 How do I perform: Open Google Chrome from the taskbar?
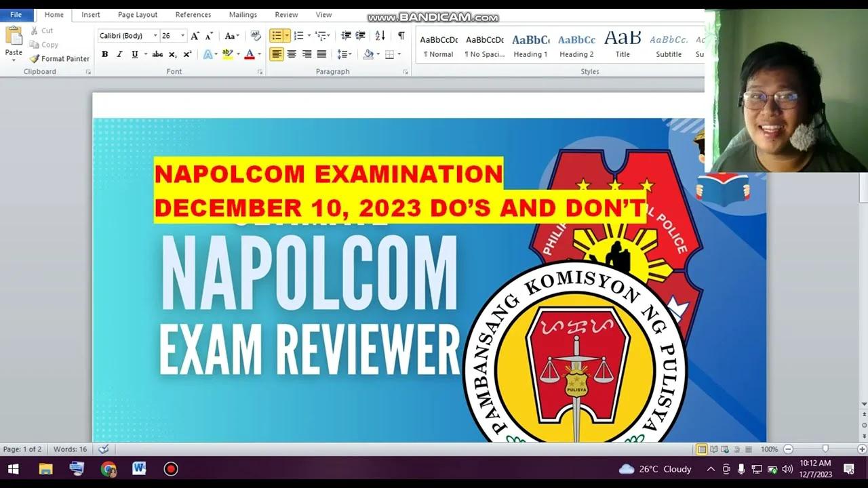(x=108, y=468)
